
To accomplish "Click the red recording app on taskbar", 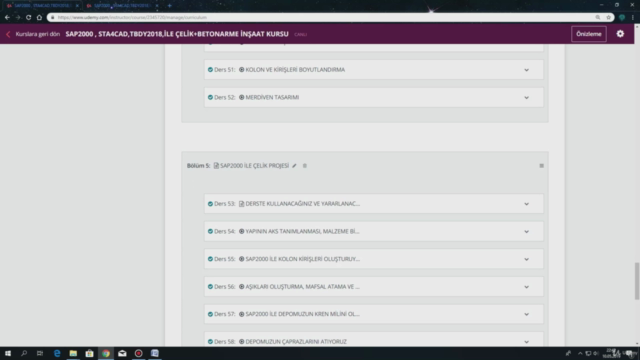I will (138, 353).
